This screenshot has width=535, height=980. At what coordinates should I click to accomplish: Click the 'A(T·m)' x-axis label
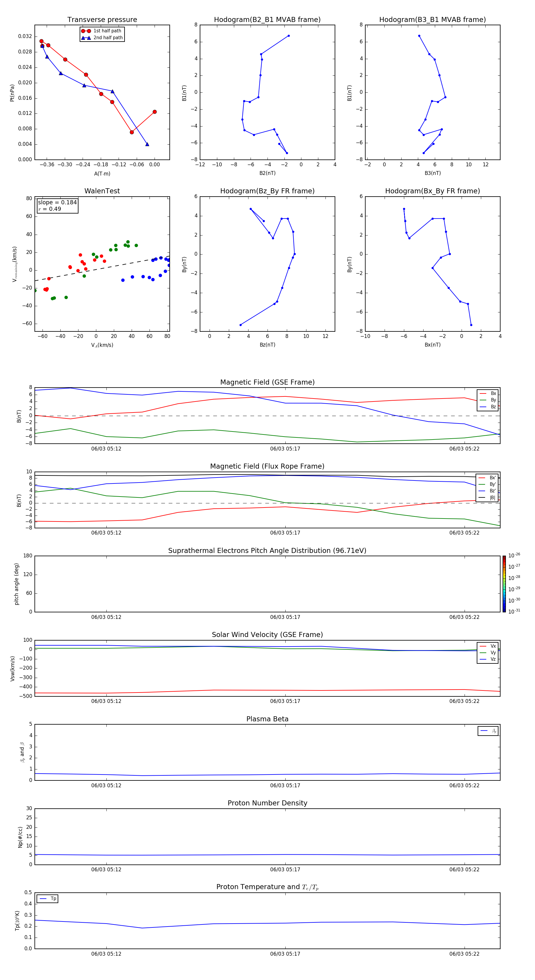102,174
